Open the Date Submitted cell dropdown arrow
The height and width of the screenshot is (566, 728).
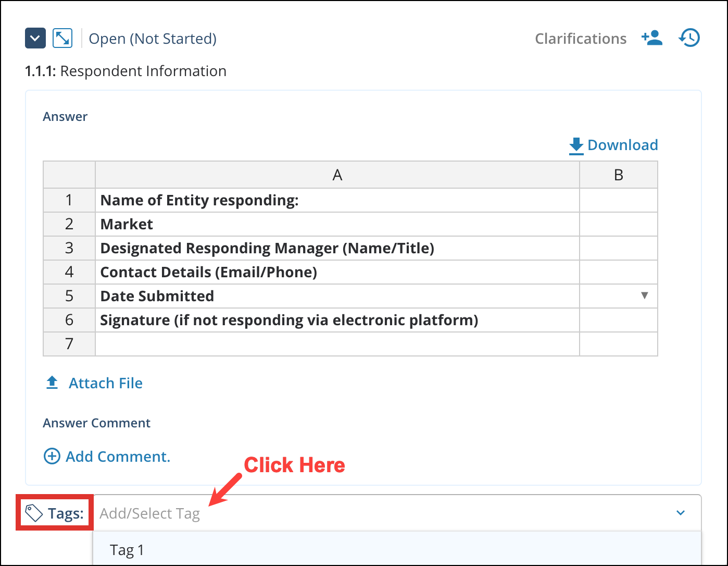(645, 296)
